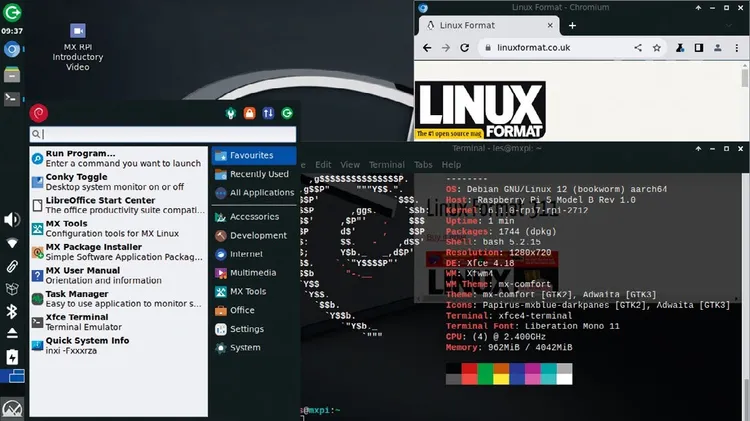Click the red swatch in the terminal palette
The image size is (750, 421).
[x=469, y=368]
